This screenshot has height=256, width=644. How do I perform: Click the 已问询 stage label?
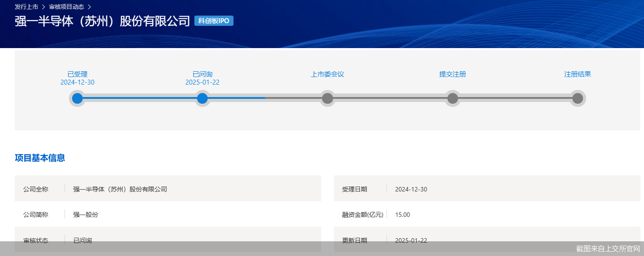point(202,74)
